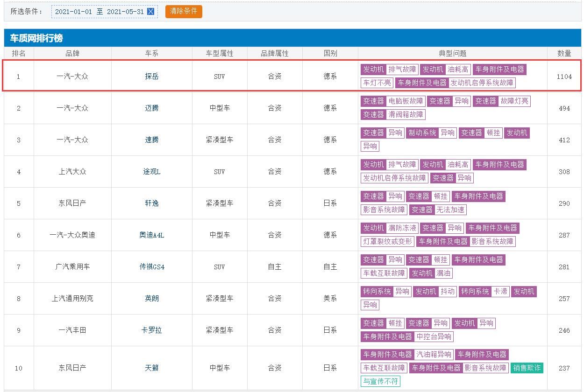Open the 途观L car series link

click(x=152, y=172)
